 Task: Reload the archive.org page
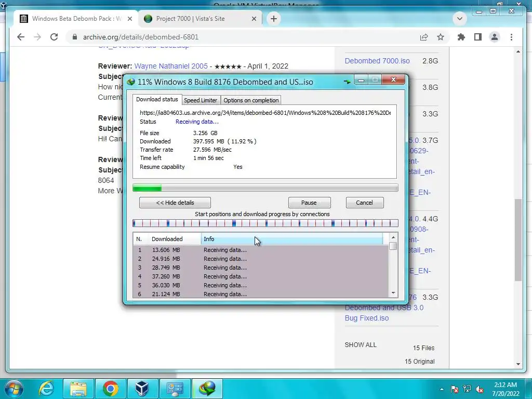coord(54,37)
